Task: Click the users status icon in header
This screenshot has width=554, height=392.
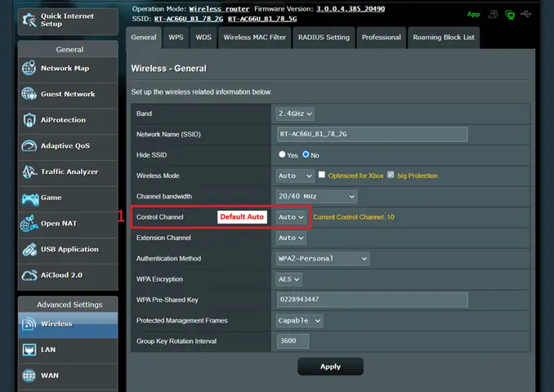Action: [494, 14]
